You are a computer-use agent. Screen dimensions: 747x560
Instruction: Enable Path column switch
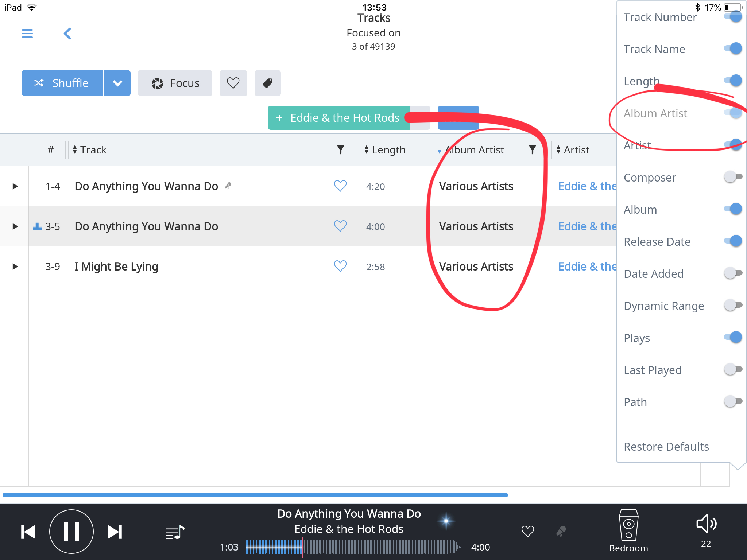pyautogui.click(x=733, y=401)
